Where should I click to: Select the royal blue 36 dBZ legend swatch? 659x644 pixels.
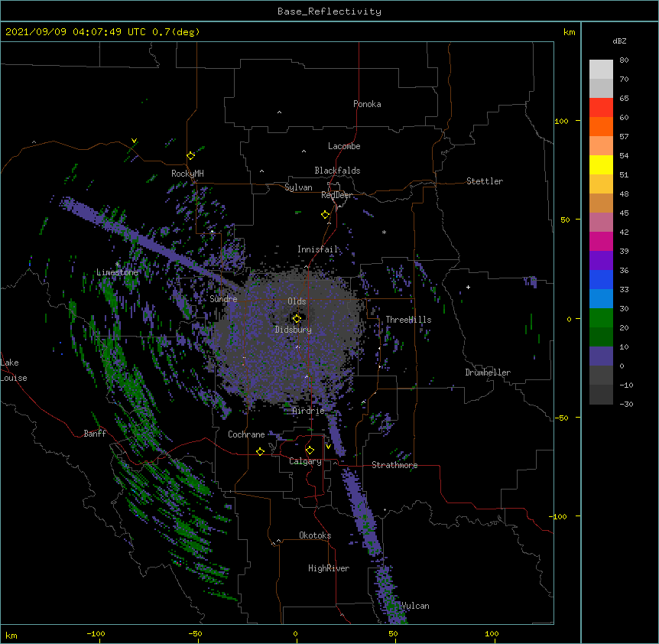pos(601,279)
